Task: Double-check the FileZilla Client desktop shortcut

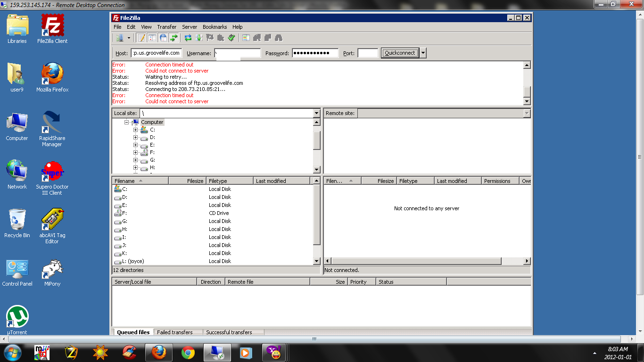Action: point(52,29)
